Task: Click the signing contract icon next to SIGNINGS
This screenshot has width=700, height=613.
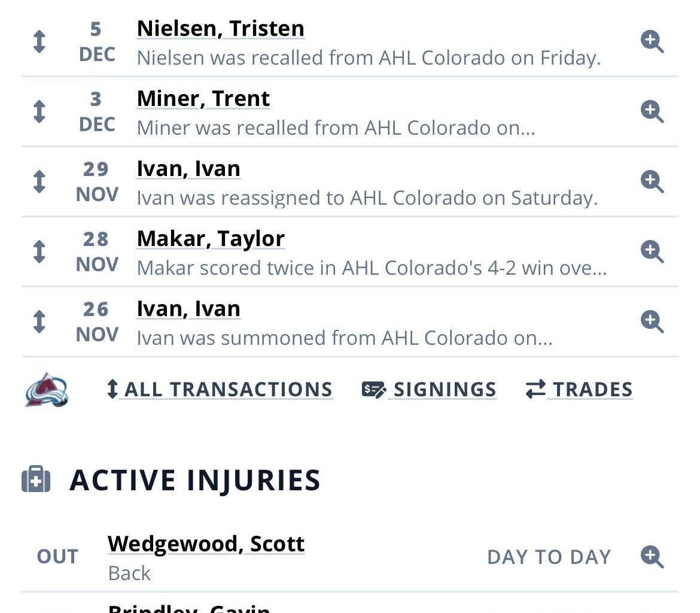Action: 374,389
